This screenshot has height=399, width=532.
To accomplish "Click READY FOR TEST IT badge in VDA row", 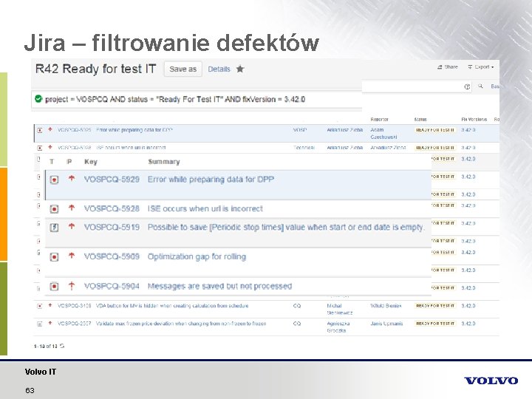I will click(x=435, y=306).
